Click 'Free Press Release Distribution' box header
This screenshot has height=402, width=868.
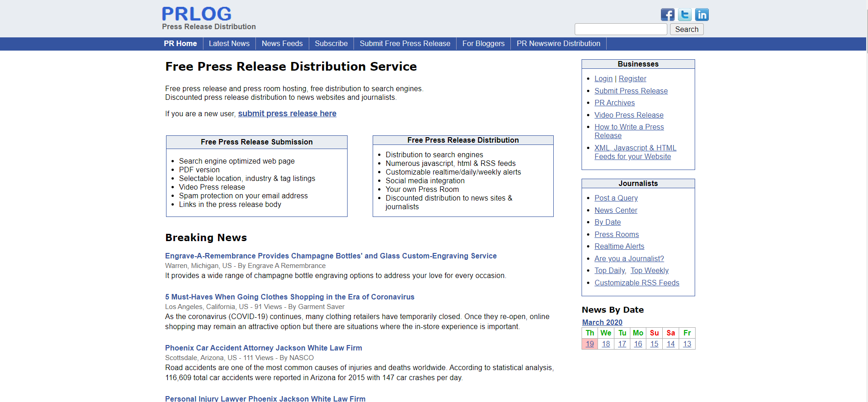463,140
